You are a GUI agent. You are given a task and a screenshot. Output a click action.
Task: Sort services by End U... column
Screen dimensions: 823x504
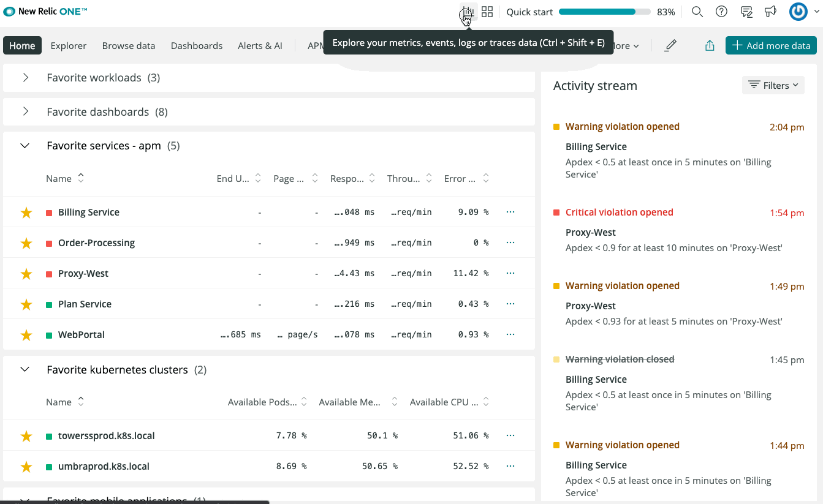(239, 178)
